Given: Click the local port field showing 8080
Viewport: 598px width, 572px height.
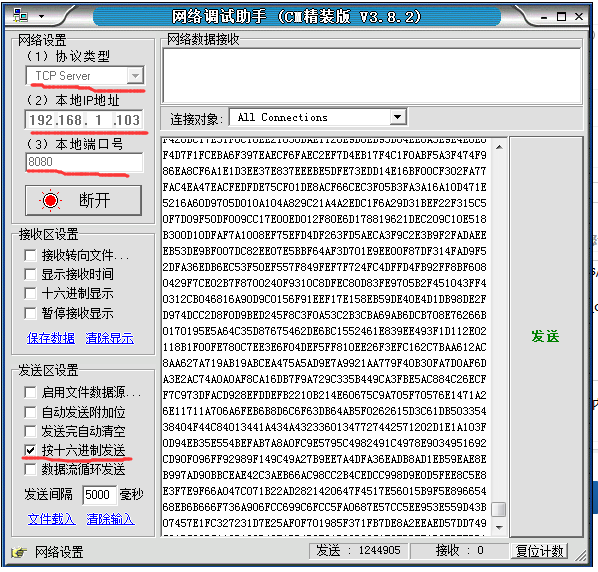Looking at the screenshot, I should click(x=84, y=162).
